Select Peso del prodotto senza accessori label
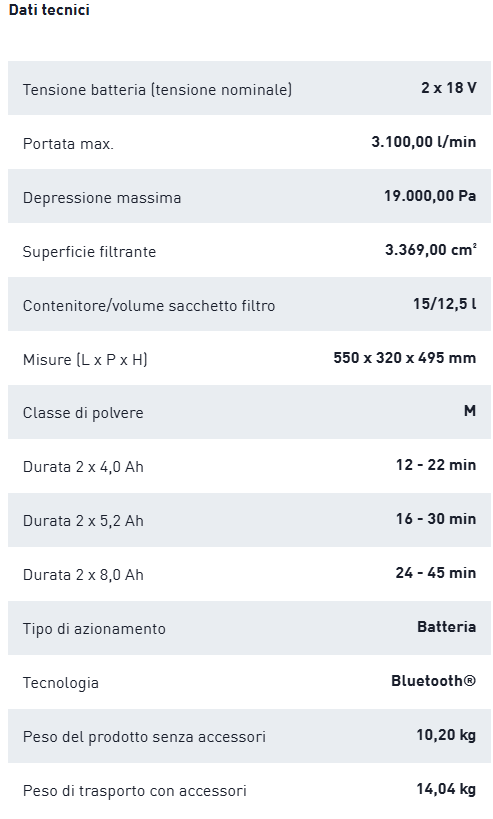 (144, 736)
